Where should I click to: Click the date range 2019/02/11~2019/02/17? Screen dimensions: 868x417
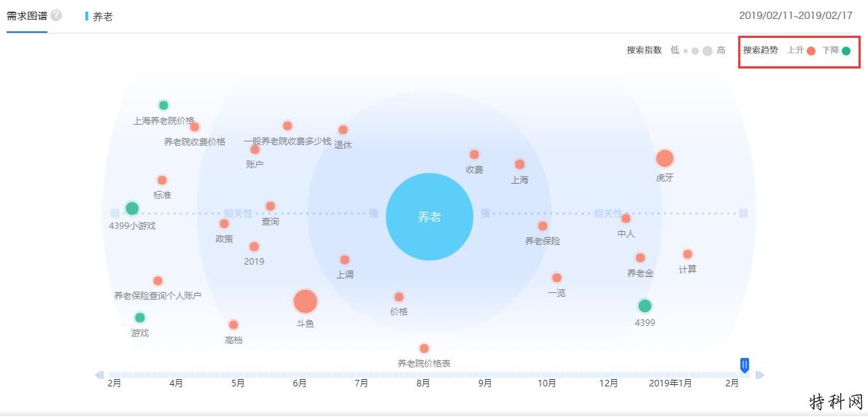click(x=796, y=15)
